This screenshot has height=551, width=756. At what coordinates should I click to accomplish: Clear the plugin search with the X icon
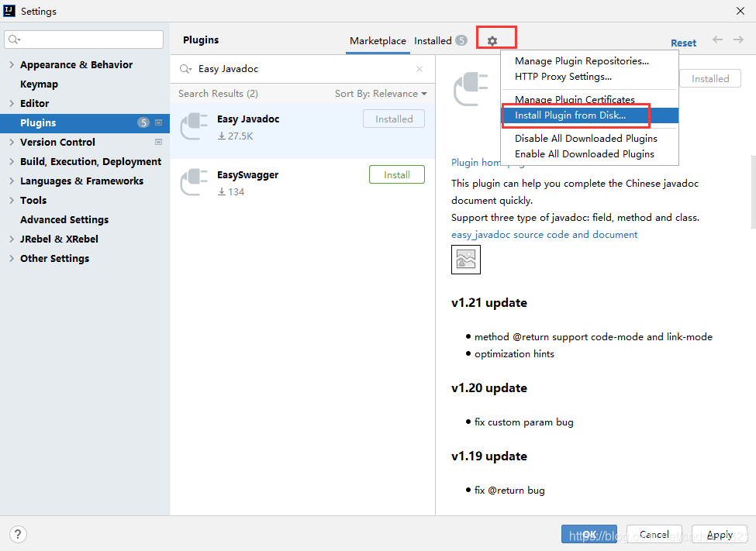click(419, 69)
